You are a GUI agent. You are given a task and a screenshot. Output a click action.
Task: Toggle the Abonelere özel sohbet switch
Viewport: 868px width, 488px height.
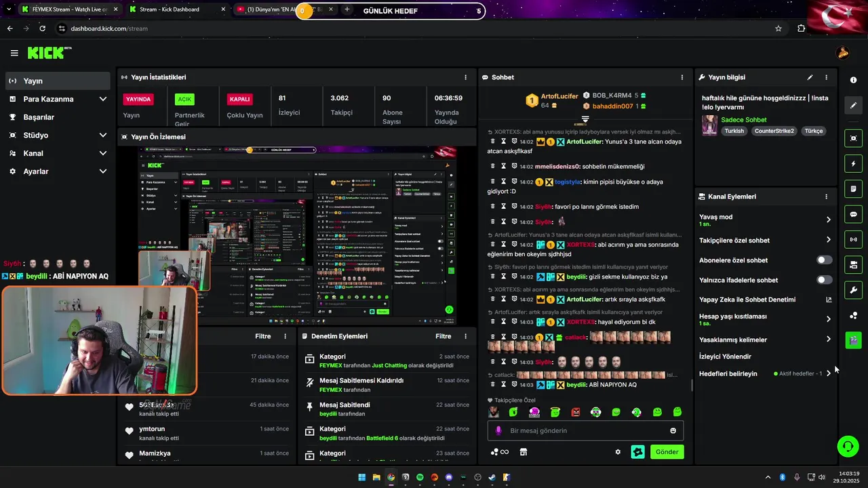tap(825, 260)
